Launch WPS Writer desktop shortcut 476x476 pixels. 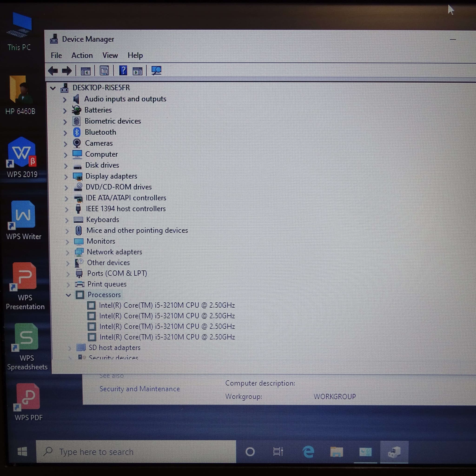23,220
